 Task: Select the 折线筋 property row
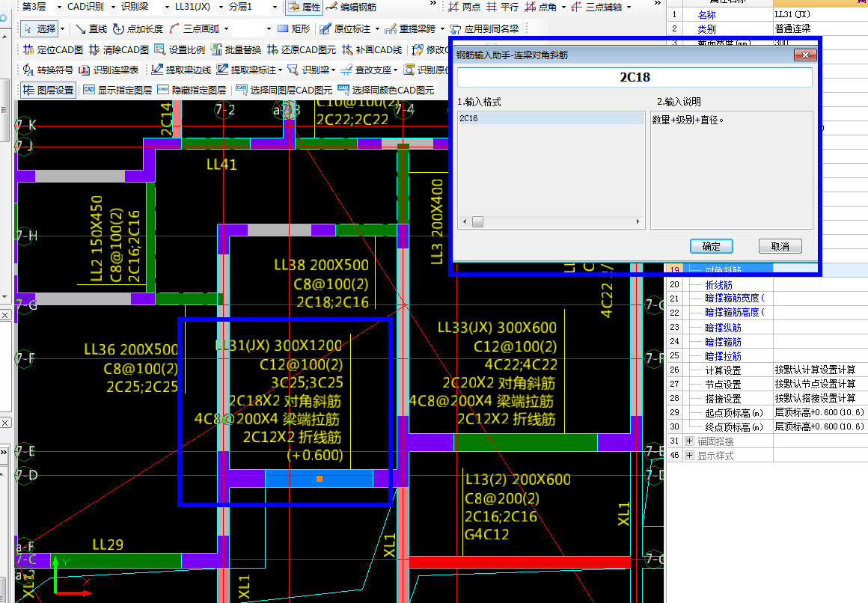coord(718,285)
